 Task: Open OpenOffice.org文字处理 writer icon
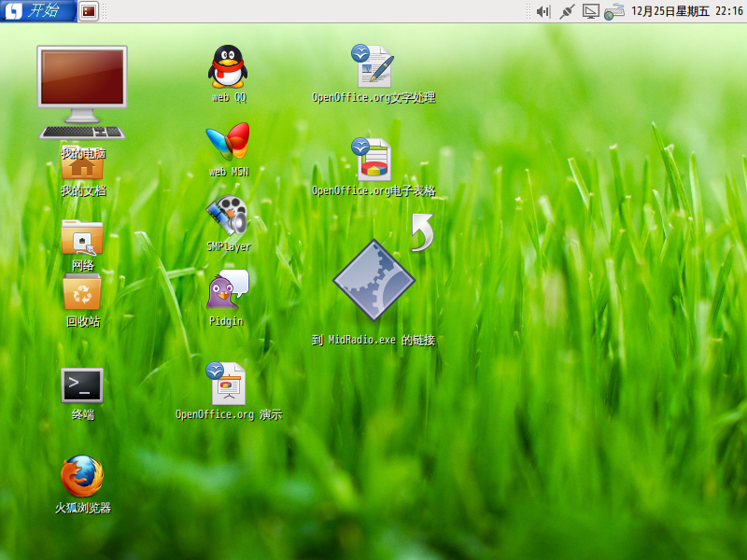373,65
